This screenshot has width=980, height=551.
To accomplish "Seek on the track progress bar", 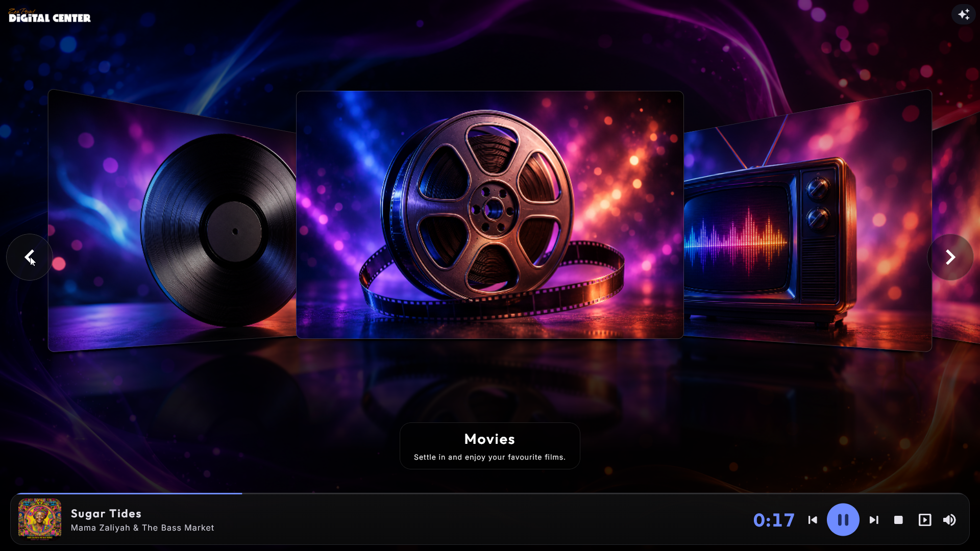I will tap(489, 493).
